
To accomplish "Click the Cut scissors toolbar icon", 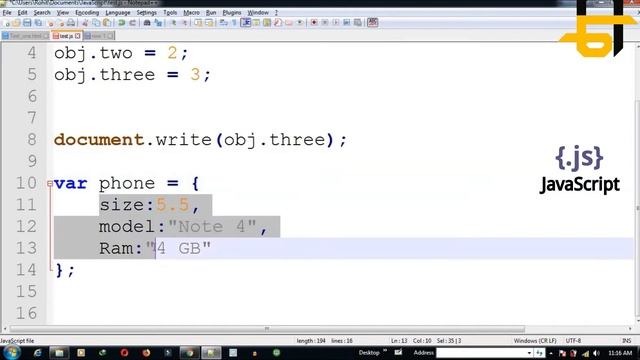I will pos(85,23).
